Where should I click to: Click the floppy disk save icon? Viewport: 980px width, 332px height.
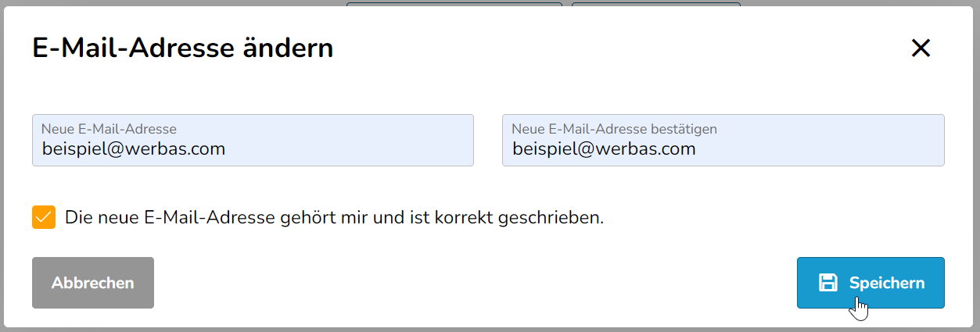827,283
